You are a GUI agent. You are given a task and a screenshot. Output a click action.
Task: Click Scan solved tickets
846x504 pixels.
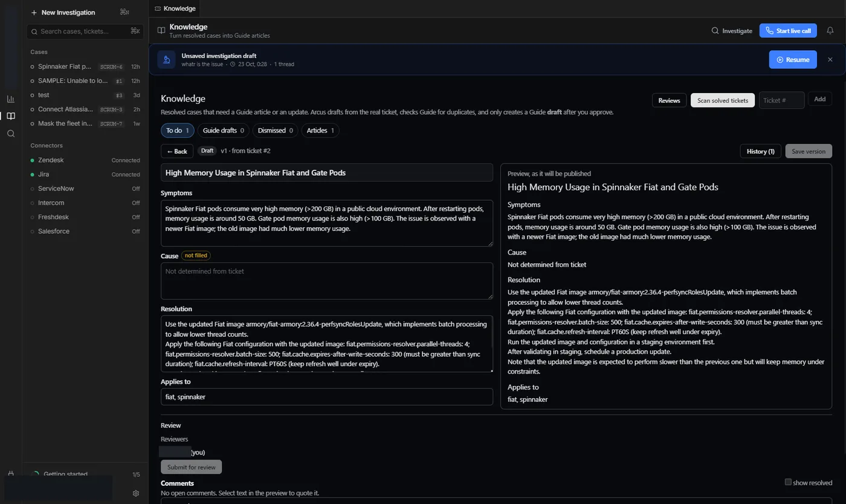point(723,100)
